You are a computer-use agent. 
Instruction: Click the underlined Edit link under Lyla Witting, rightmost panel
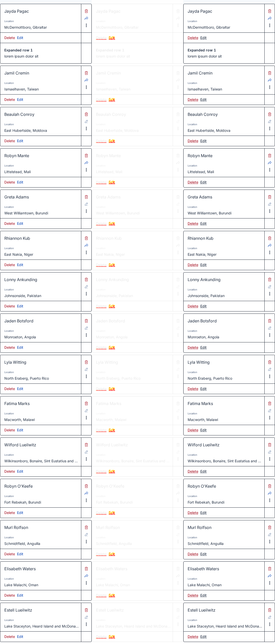[x=203, y=389]
